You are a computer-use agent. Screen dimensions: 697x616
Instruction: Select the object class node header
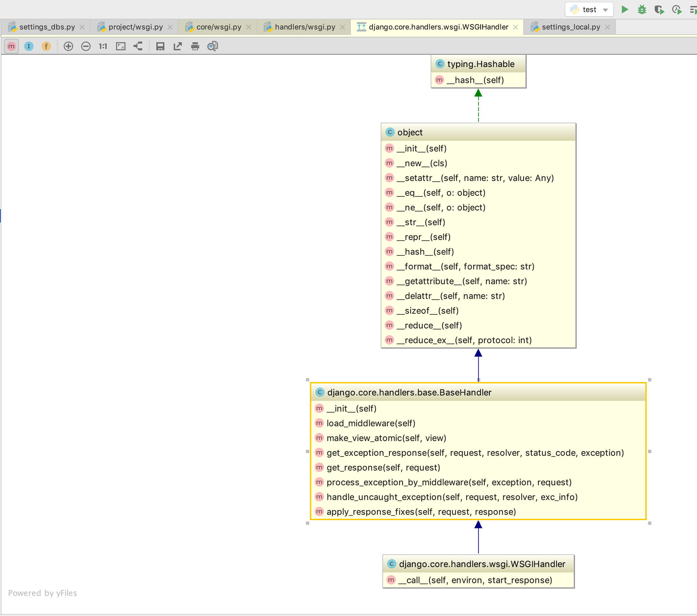pyautogui.click(x=478, y=132)
